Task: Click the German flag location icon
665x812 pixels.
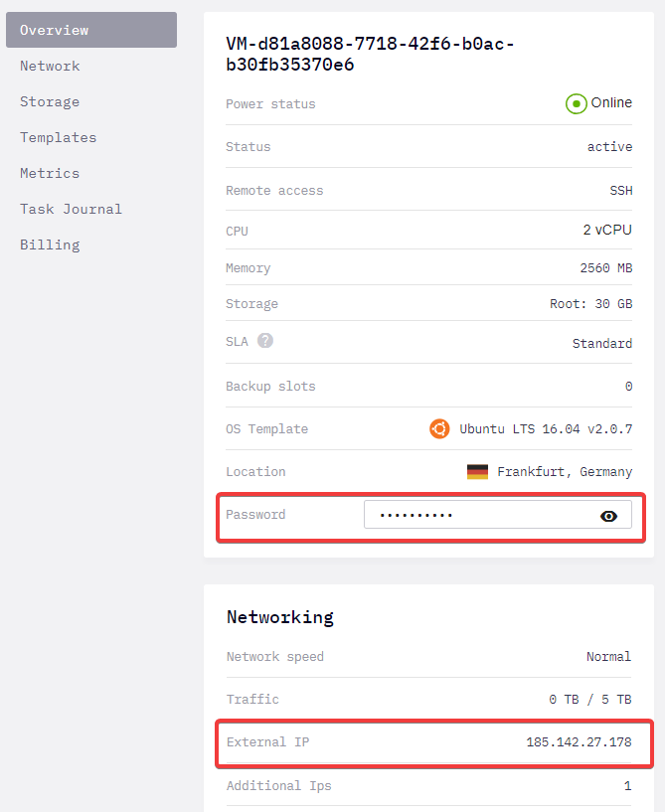Action: (477, 472)
